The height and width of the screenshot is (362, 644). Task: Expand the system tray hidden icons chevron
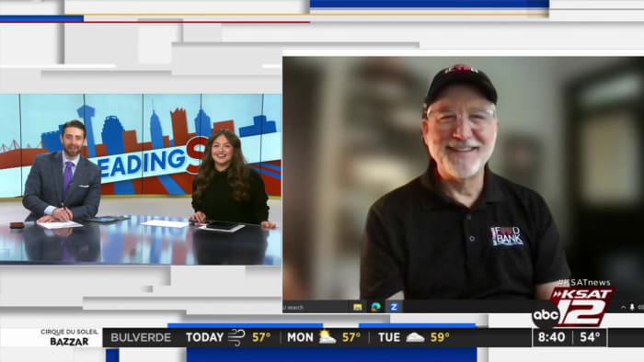pos(623,307)
